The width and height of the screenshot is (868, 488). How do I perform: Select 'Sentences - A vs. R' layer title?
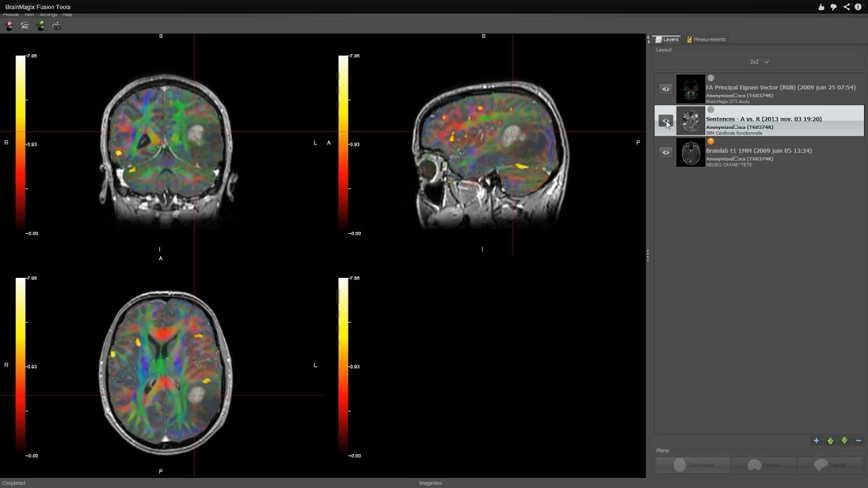pos(764,119)
